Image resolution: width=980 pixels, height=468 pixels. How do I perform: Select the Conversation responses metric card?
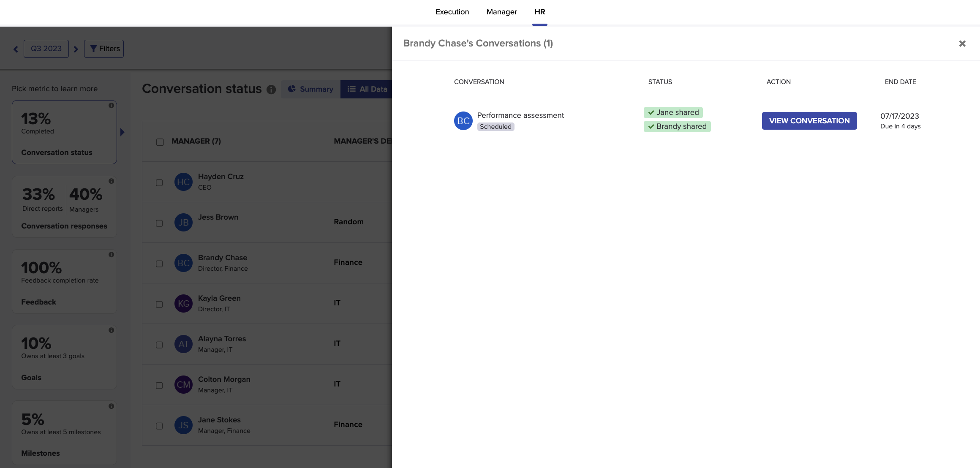[64, 207]
